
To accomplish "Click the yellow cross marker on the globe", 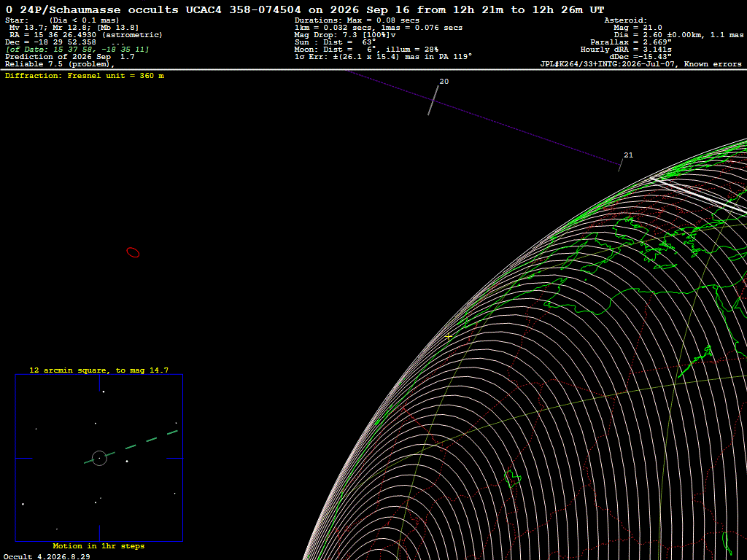I will pyautogui.click(x=449, y=336).
